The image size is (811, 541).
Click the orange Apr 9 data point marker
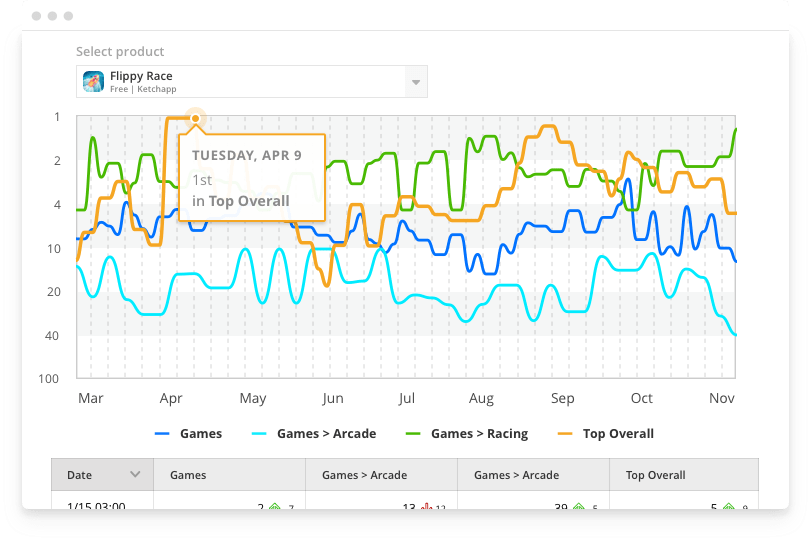point(196,118)
